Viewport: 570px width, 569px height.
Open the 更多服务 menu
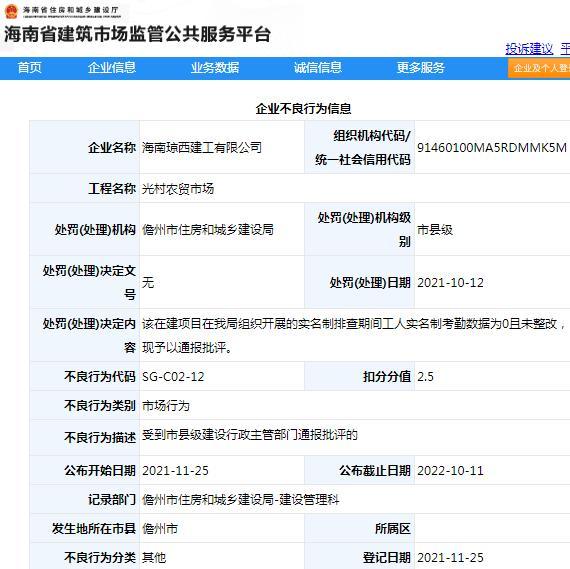(421, 68)
